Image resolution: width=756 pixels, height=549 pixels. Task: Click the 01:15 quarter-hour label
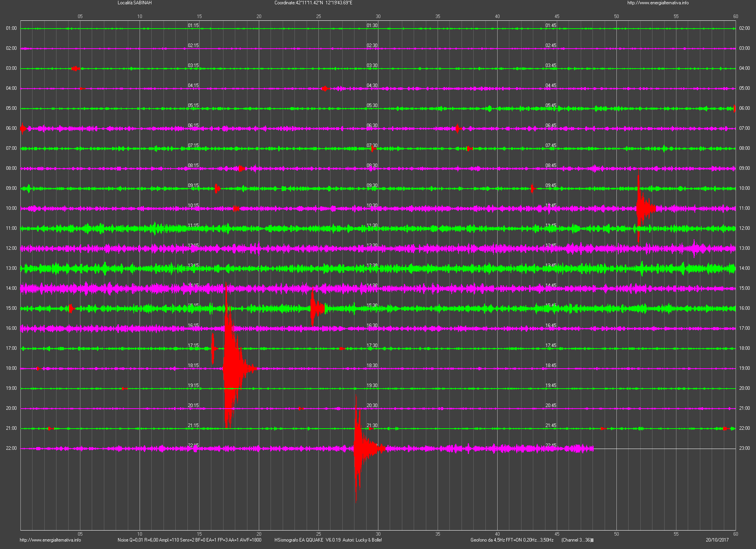(193, 25)
